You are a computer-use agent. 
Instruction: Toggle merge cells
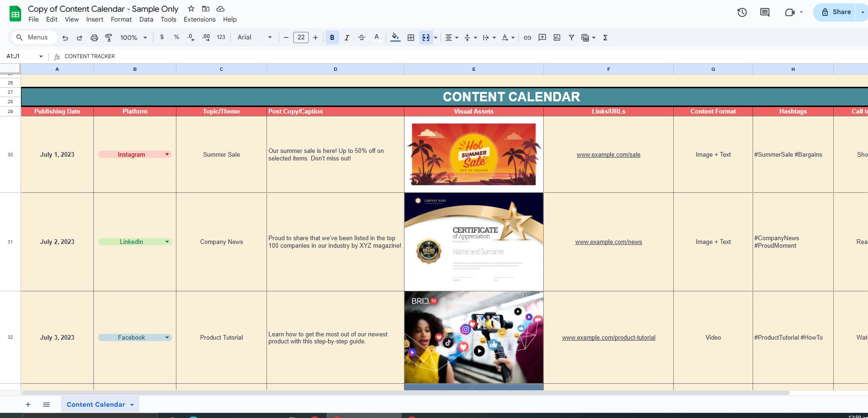click(x=426, y=38)
